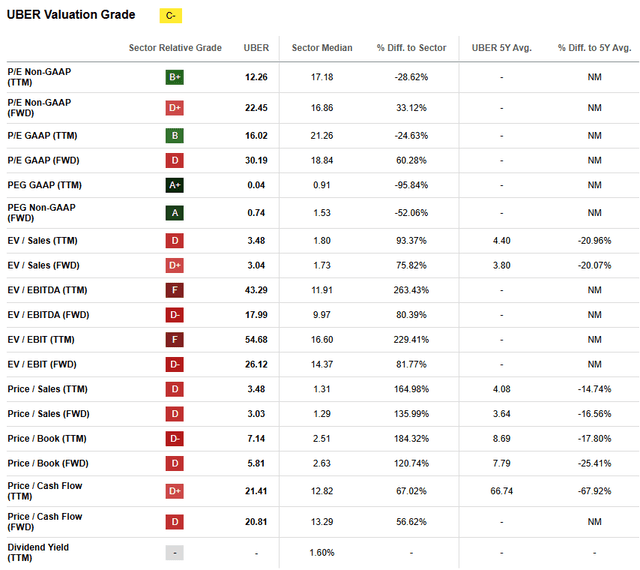The width and height of the screenshot is (640, 570).
Task: Click the D grade badge for Price / Book (FWD)
Action: tap(175, 463)
